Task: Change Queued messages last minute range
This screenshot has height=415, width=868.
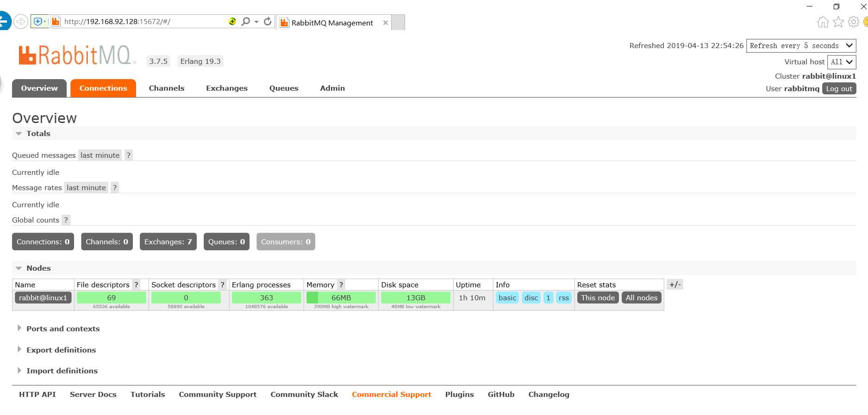Action: [100, 155]
